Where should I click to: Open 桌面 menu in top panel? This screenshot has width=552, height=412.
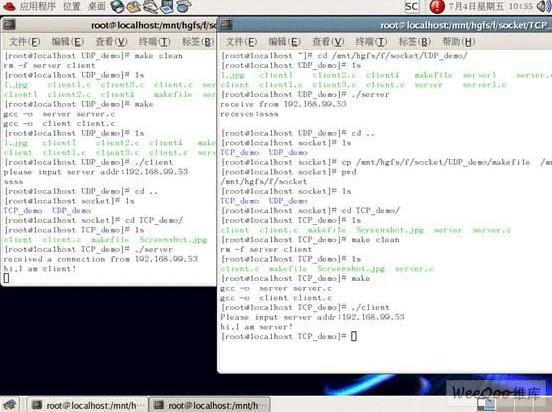click(97, 6)
